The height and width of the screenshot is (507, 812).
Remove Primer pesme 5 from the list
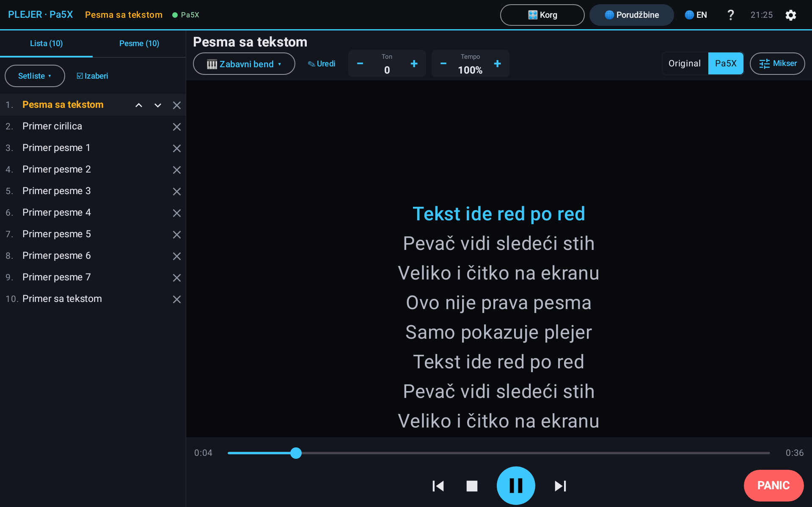coord(177,235)
